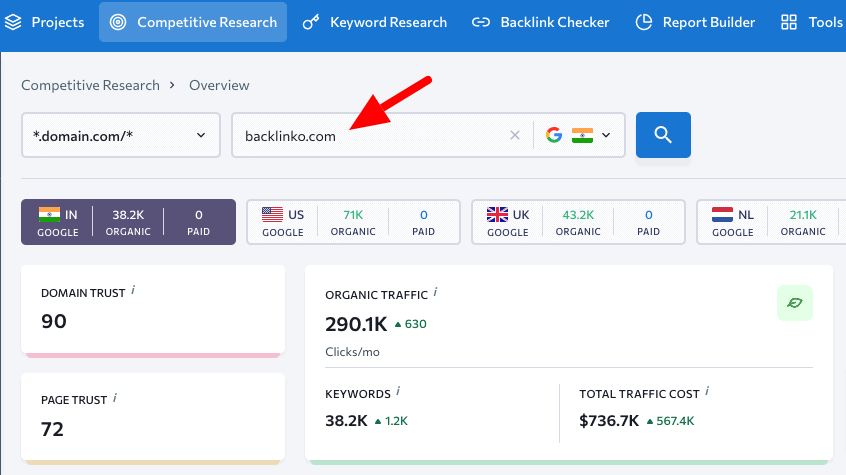This screenshot has height=475, width=846.
Task: Click the UK flag icon
Action: (497, 214)
